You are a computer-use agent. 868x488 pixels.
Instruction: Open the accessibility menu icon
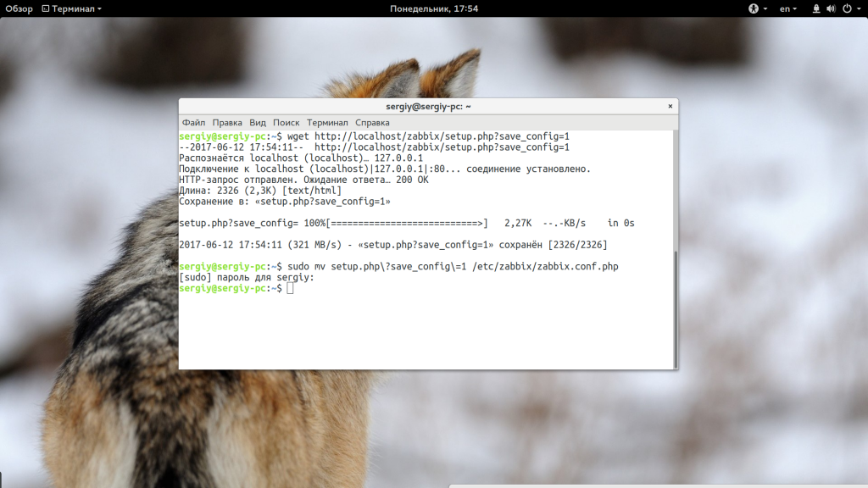tap(753, 8)
